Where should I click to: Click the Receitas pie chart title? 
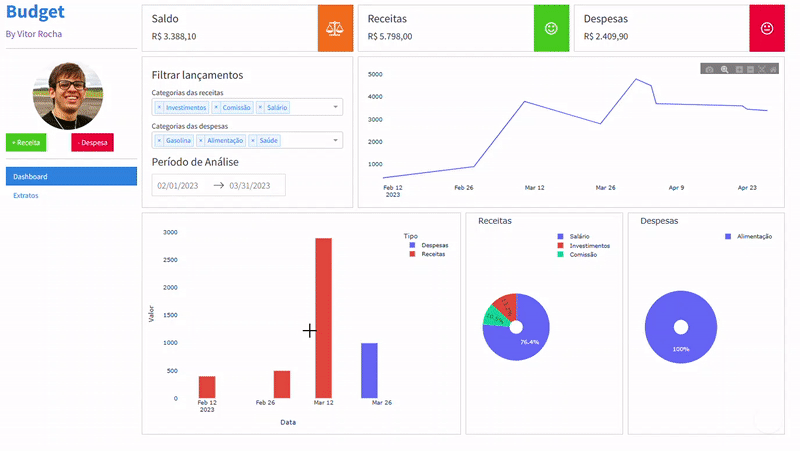[x=495, y=221]
